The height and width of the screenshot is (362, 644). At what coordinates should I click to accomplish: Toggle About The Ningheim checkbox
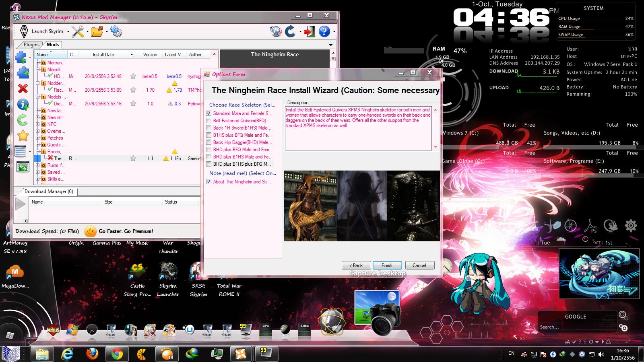coord(208,182)
